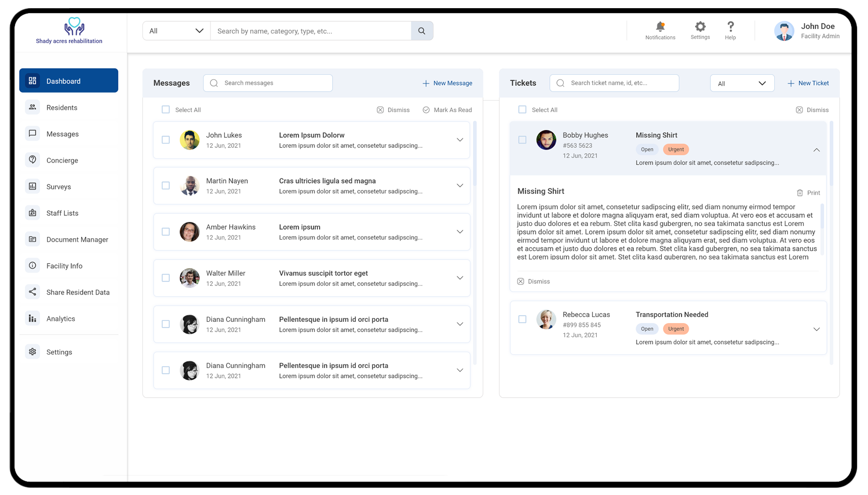
Task: Check Select All in Messages panel
Action: pyautogui.click(x=166, y=109)
